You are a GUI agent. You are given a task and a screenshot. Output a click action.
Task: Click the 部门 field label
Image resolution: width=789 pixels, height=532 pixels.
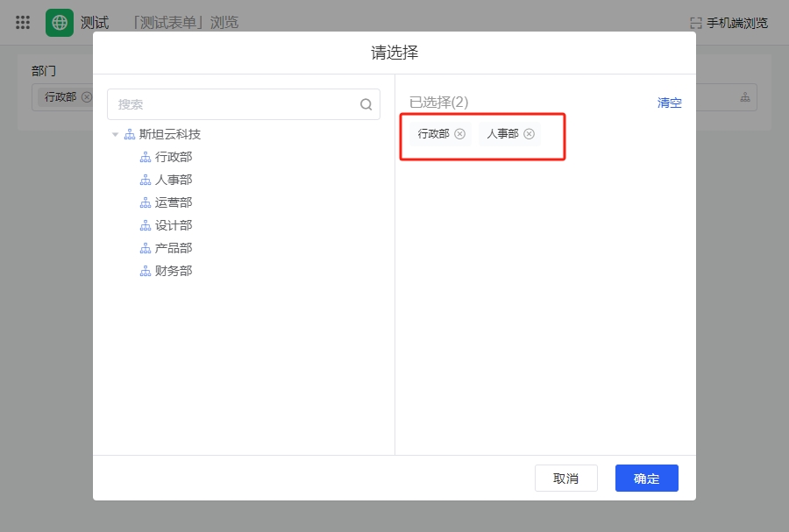(44, 71)
